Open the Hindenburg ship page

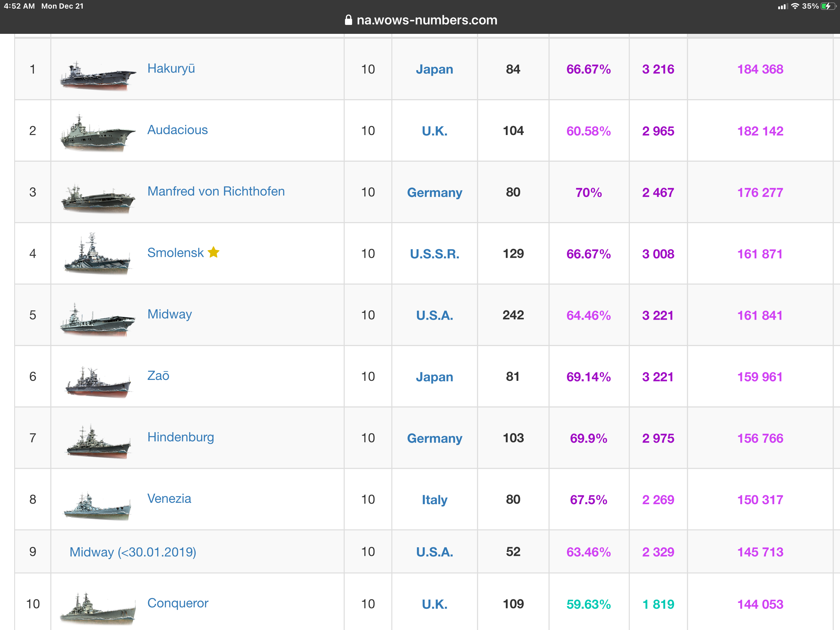pos(180,437)
